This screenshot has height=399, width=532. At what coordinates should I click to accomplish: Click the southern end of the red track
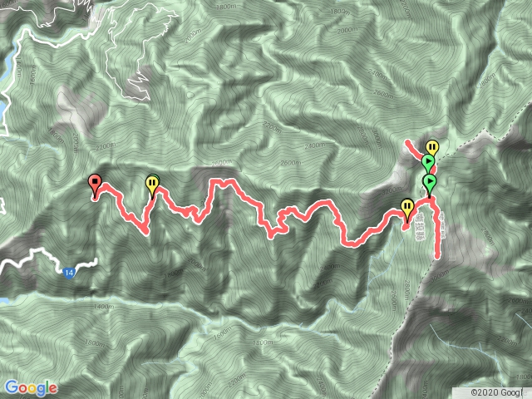tap(438, 255)
